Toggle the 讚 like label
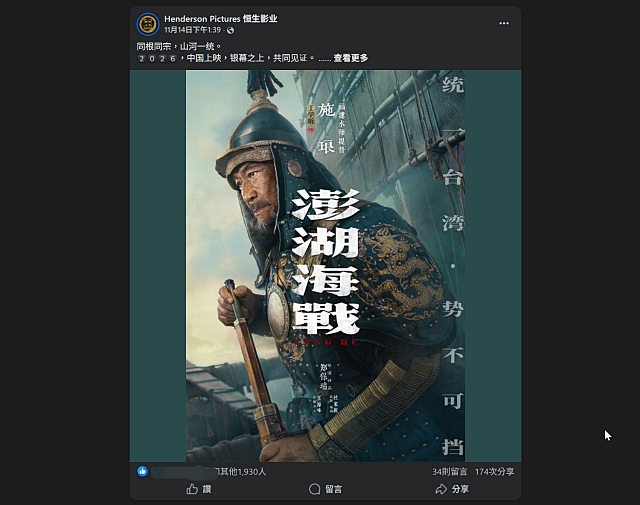Screen dimensions: 640x505 (x=207, y=489)
